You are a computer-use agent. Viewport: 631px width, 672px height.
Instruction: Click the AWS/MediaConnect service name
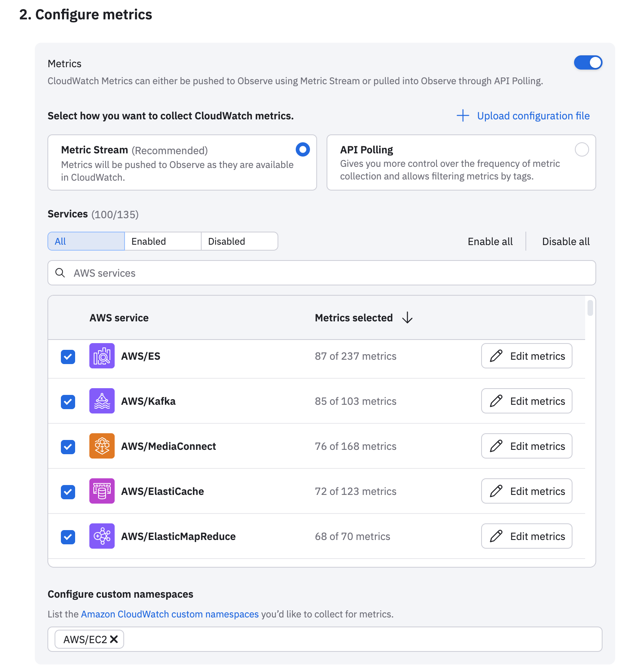coord(168,446)
